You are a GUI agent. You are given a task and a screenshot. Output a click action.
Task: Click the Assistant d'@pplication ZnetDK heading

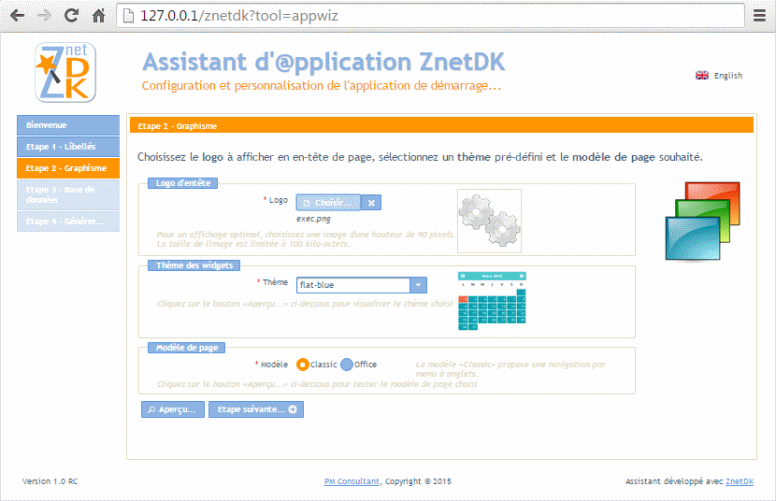pyautogui.click(x=324, y=62)
